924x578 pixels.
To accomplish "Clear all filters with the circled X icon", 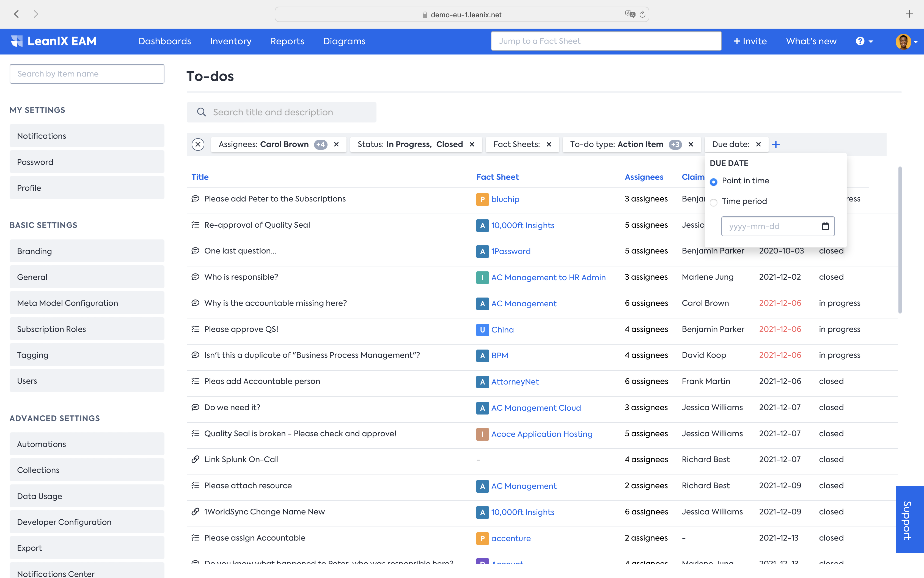I will 198,144.
